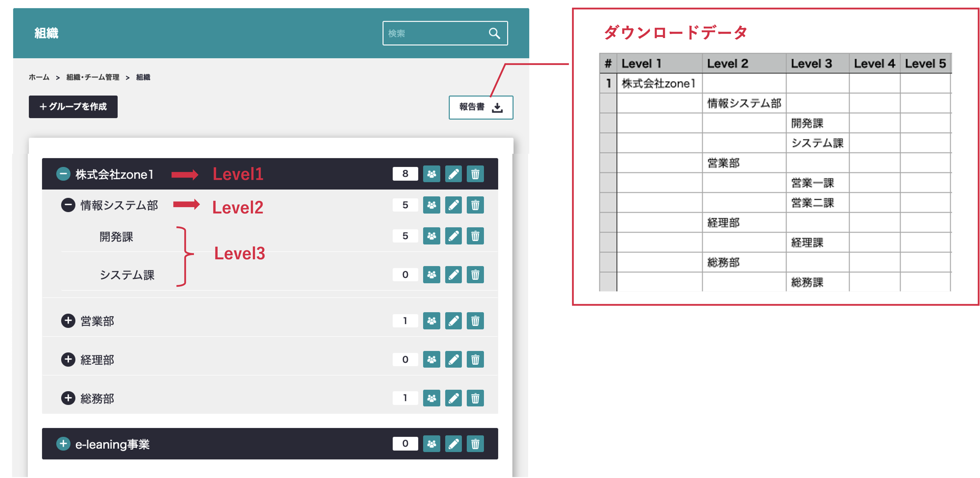The width and height of the screenshot is (980, 478).
Task: Click 営業二課 cell in download table
Action: (818, 203)
